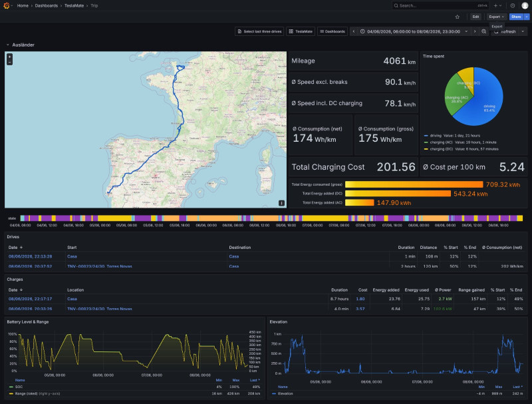Click Ø Consumption (net) 174 Wh/km stat
Screen dimensions: 532x404
click(321, 135)
